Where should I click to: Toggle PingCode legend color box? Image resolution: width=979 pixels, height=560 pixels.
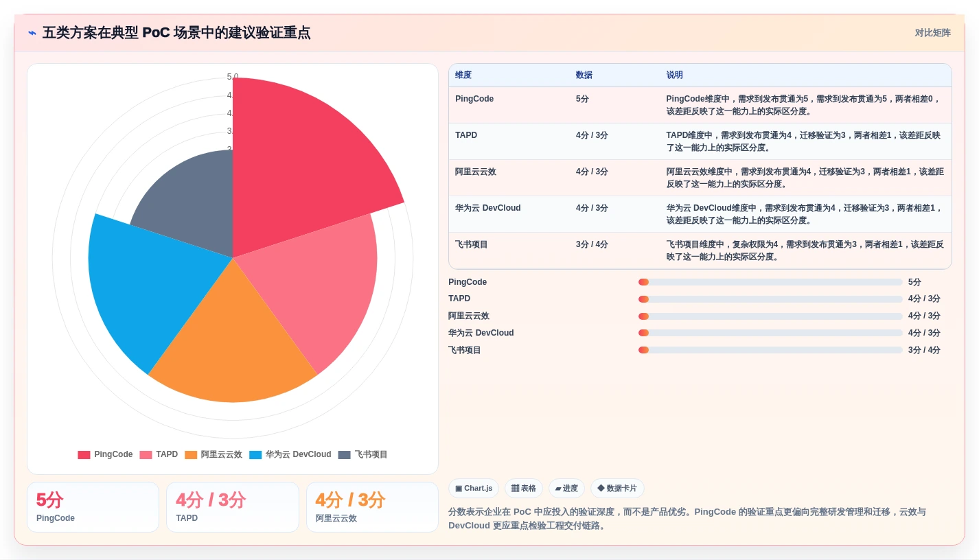(x=84, y=455)
